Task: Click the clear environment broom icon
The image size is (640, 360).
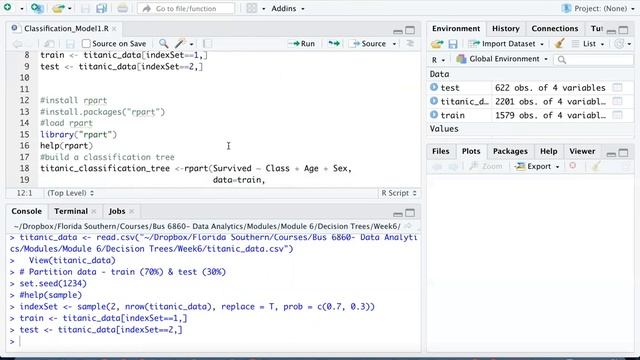Action: point(559,43)
